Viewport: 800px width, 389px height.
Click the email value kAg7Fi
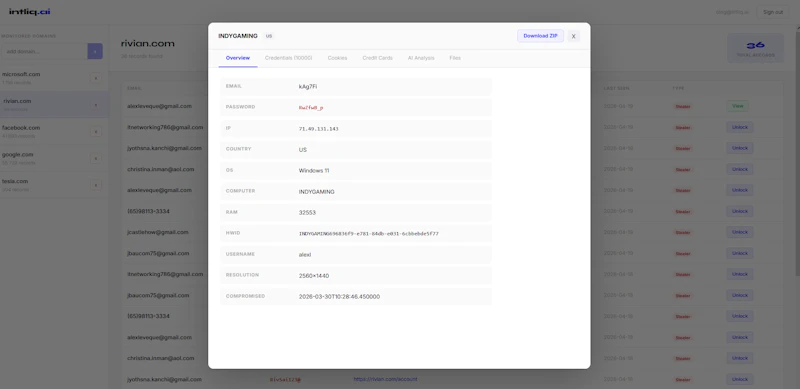coord(308,86)
